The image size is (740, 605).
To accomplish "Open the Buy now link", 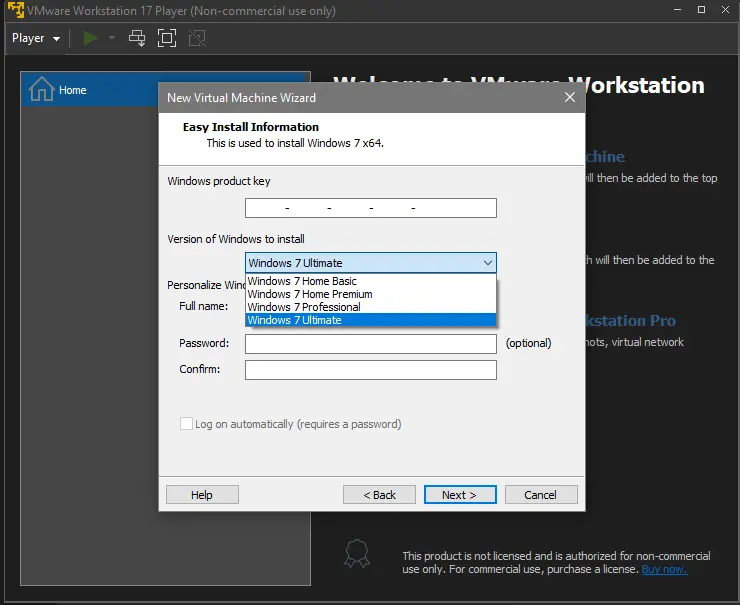I will pos(664,569).
